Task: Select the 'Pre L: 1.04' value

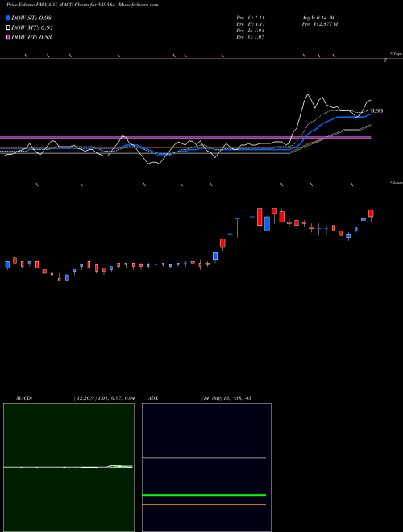Action: coord(251,31)
